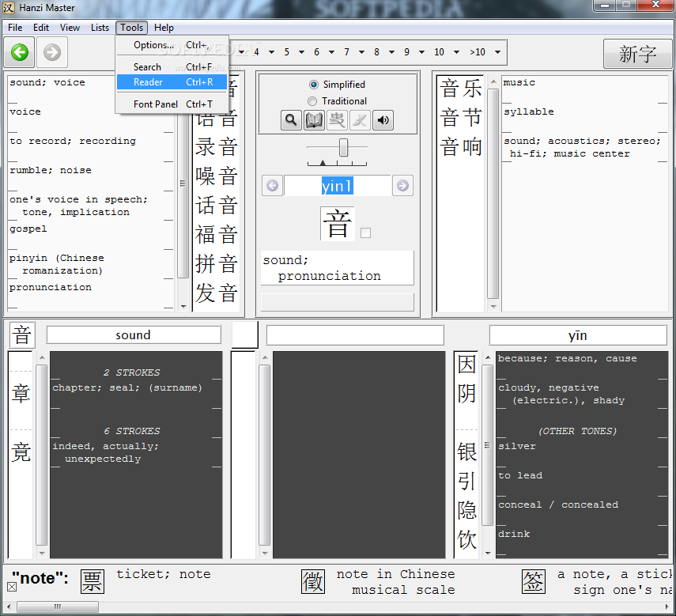Click the Hanzi Master title bar icon
This screenshot has width=676, height=616.
(x=9, y=8)
